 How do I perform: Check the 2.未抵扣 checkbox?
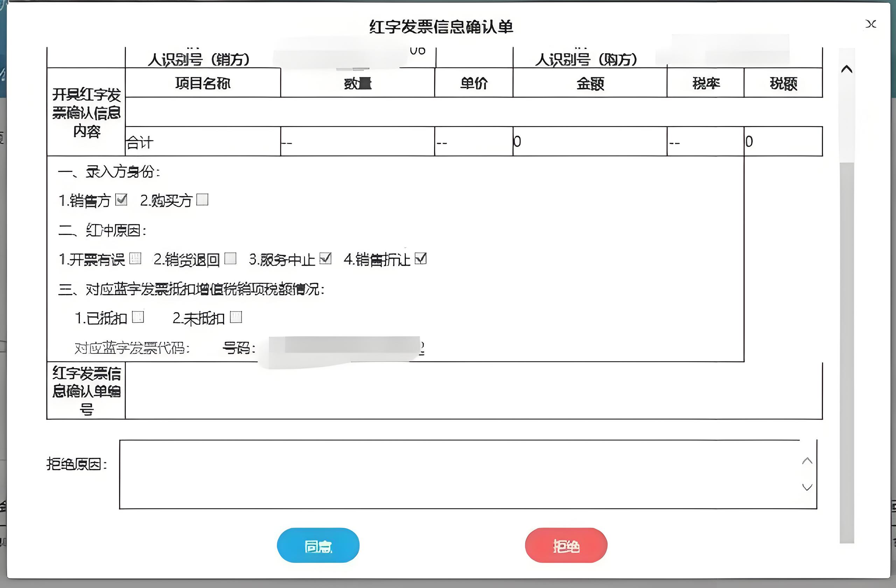pyautogui.click(x=236, y=317)
